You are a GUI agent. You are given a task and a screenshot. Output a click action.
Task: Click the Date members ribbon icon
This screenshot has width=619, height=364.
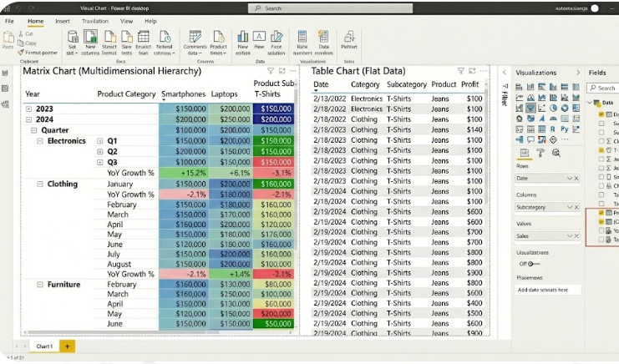tap(324, 42)
